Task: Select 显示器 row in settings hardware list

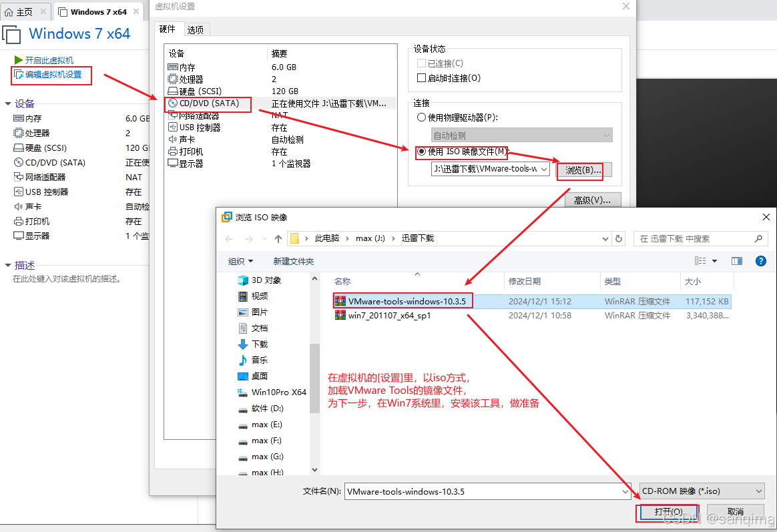Action: 281,164
